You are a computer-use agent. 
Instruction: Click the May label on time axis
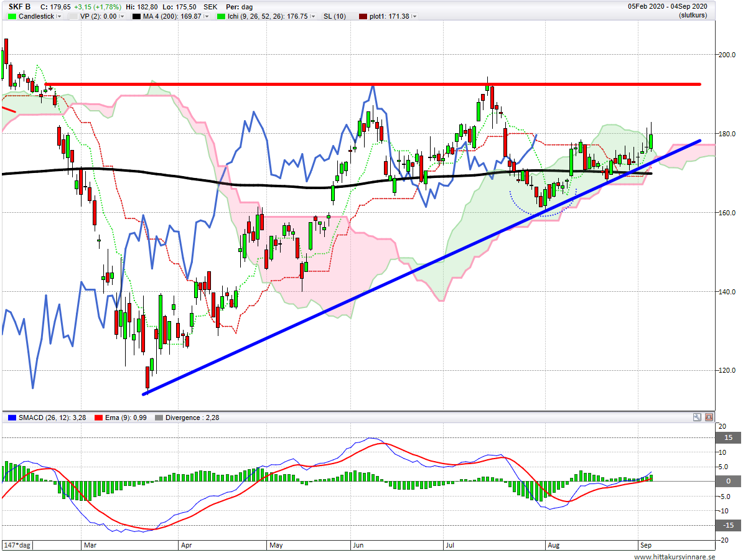pyautogui.click(x=276, y=545)
